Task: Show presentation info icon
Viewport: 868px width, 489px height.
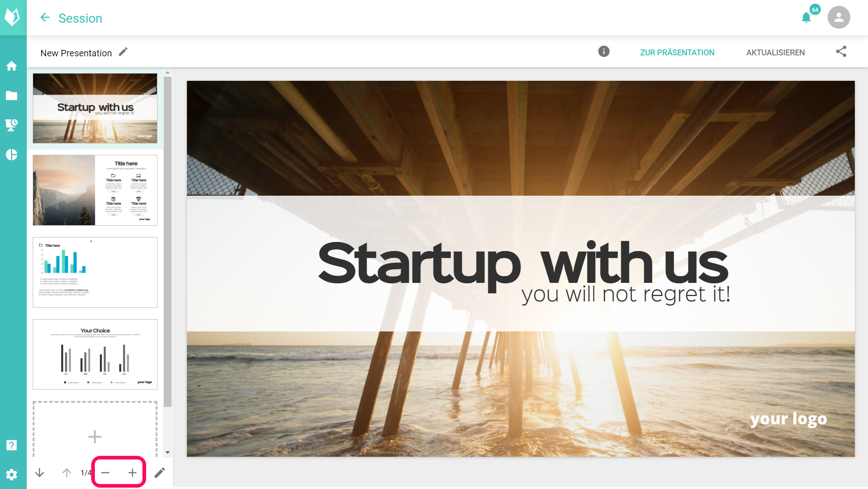Action: (604, 51)
